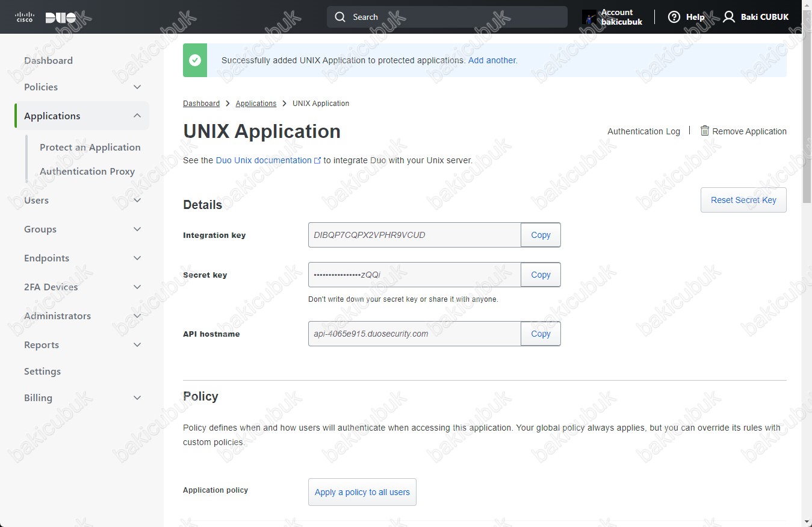Image resolution: width=812 pixels, height=527 pixels.
Task: Focus the Search field in the header
Action: click(x=447, y=17)
